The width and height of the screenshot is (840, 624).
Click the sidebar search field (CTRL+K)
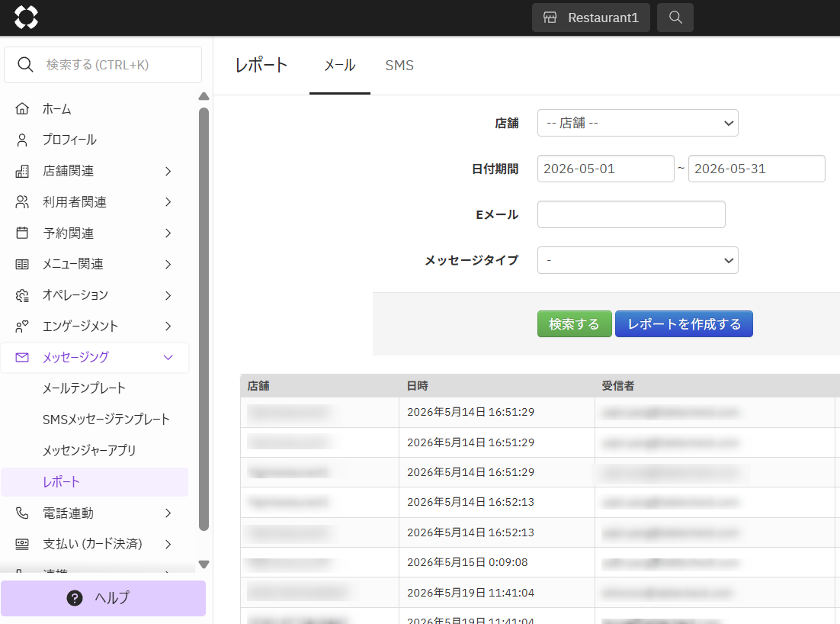click(x=103, y=65)
